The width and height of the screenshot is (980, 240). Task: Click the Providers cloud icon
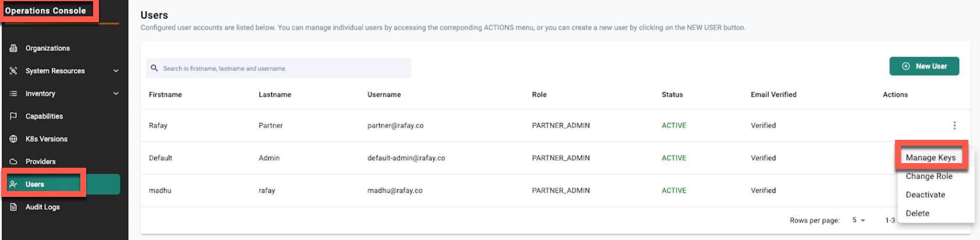pos(13,162)
